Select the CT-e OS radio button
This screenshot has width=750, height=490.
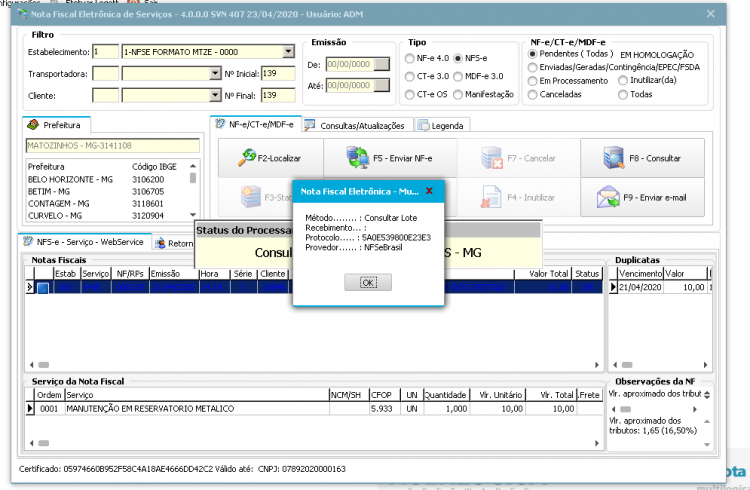(409, 95)
